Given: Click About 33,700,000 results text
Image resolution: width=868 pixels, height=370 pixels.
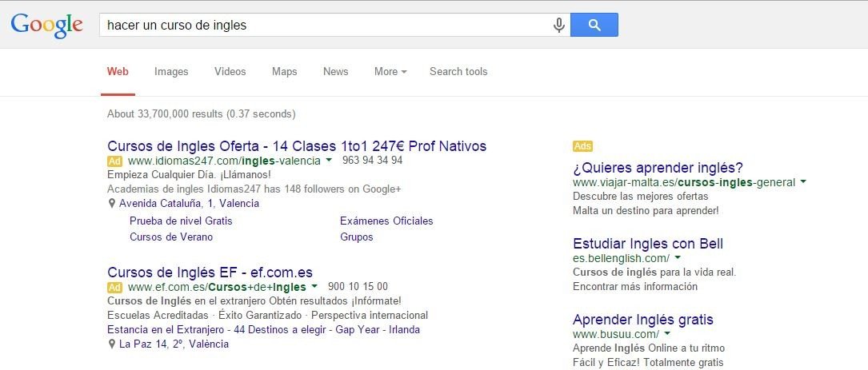Looking at the screenshot, I should click(202, 114).
